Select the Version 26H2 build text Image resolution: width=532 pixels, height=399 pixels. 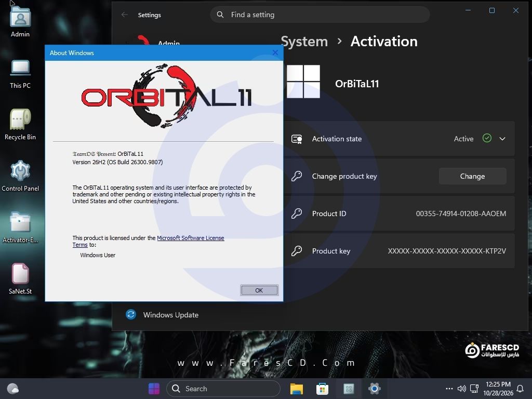[117, 162]
